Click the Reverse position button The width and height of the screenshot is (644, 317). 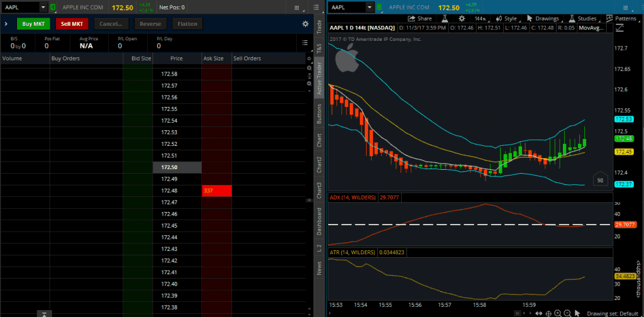150,24
